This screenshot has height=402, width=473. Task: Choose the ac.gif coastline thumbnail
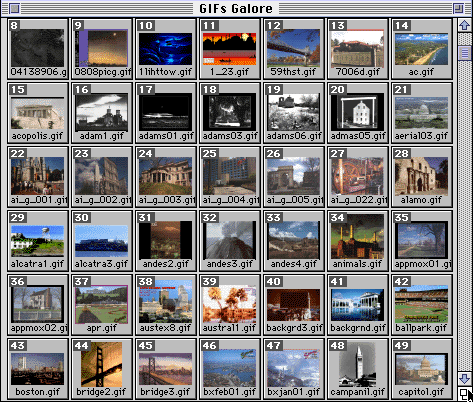pyautogui.click(x=422, y=49)
